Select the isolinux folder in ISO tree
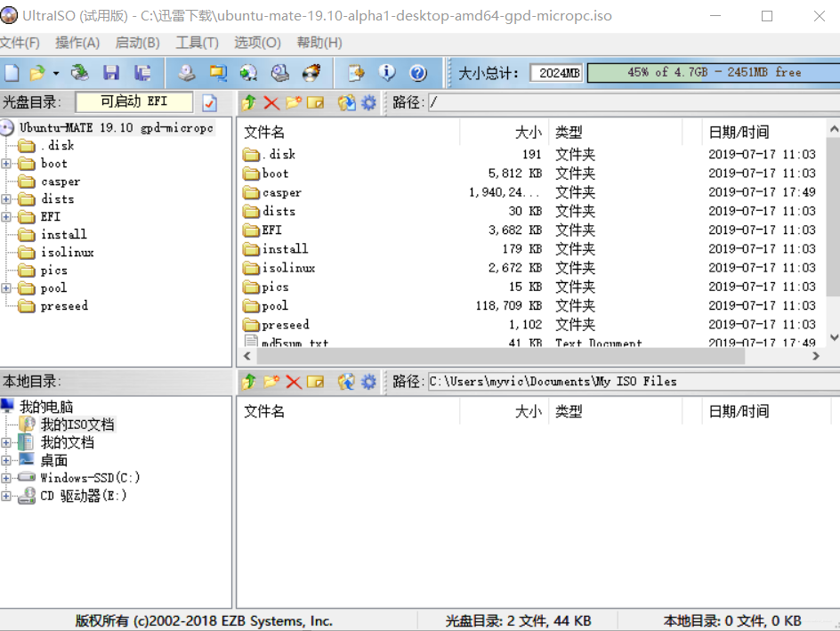Screen dimensions: 840x631 tap(68, 252)
